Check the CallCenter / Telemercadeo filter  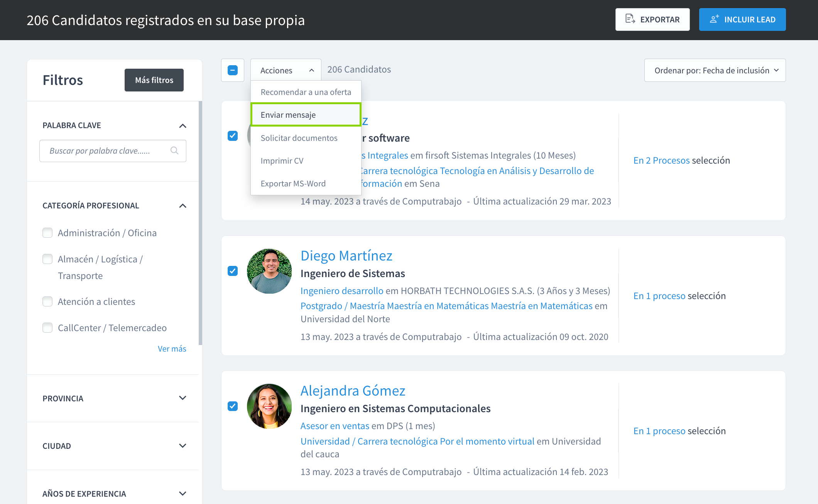(x=47, y=328)
